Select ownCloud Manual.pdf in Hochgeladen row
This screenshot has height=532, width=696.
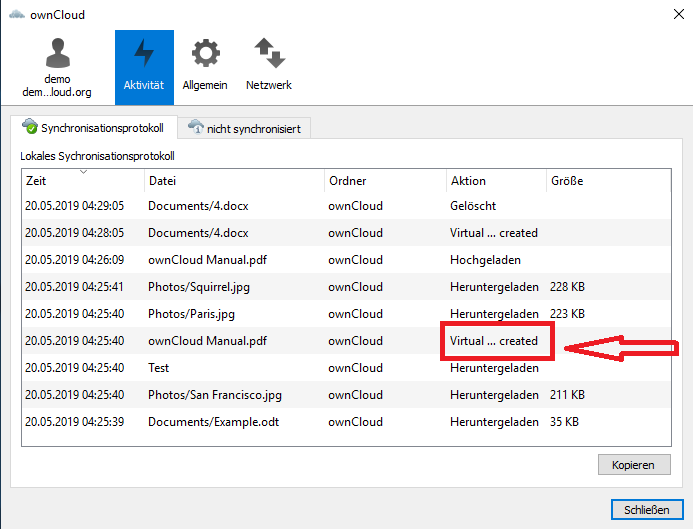tap(207, 260)
